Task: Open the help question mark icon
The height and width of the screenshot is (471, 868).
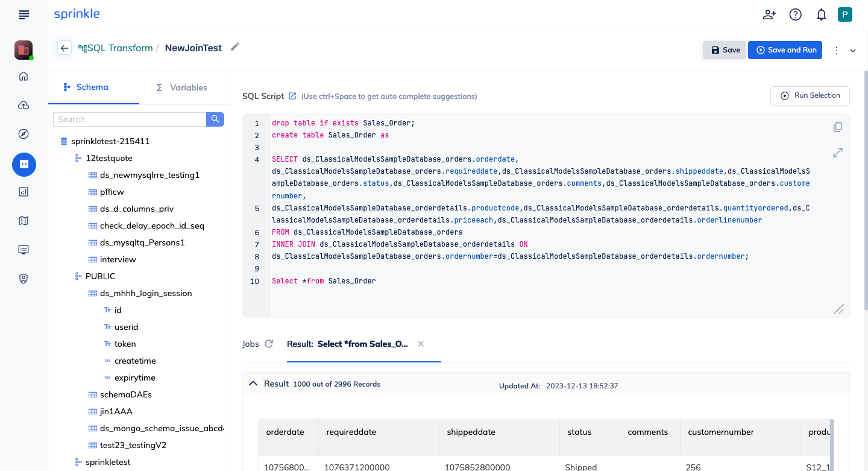Action: [795, 14]
